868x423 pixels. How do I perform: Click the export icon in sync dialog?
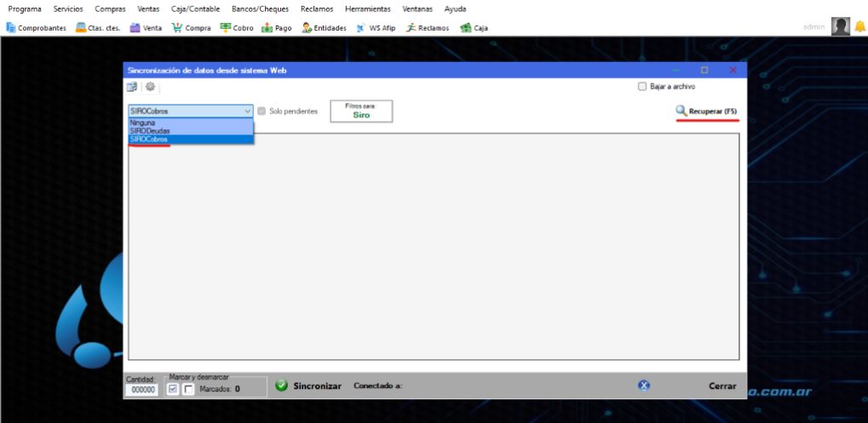coord(132,87)
